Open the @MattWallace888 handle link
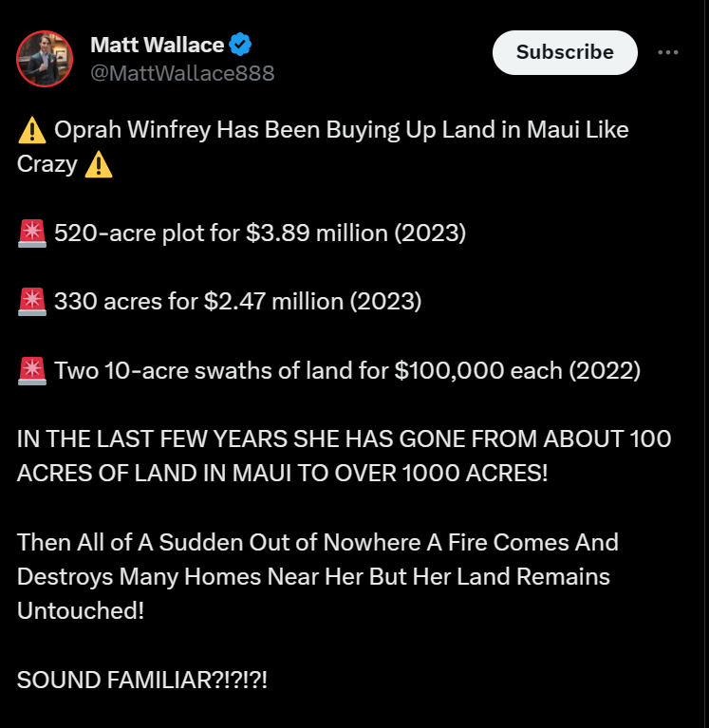The image size is (709, 728). [181, 73]
